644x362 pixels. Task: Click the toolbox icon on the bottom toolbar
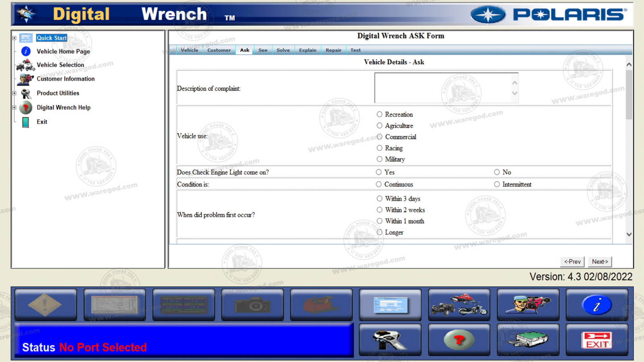(x=321, y=305)
